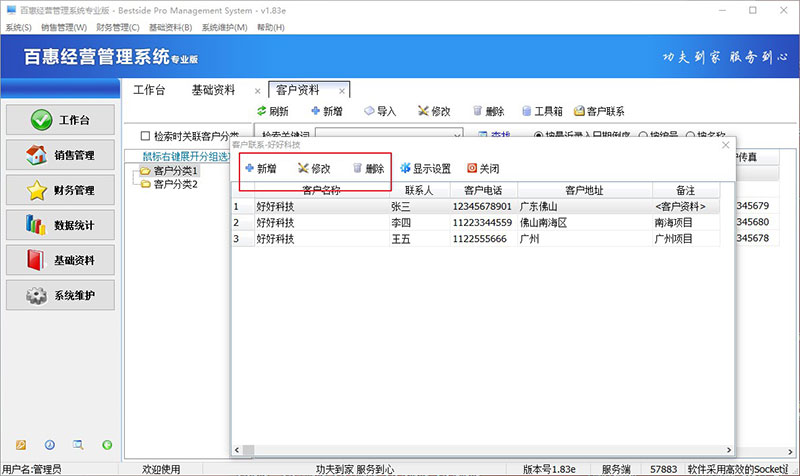This screenshot has height=476, width=800.
Task: Click the 数据统计 sidebar button
Action: [62, 225]
